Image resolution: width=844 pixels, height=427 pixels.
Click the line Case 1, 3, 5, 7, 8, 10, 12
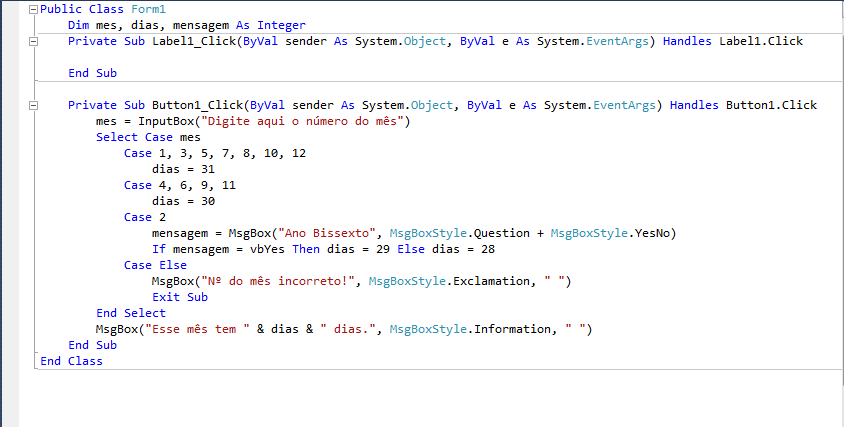click(x=215, y=153)
